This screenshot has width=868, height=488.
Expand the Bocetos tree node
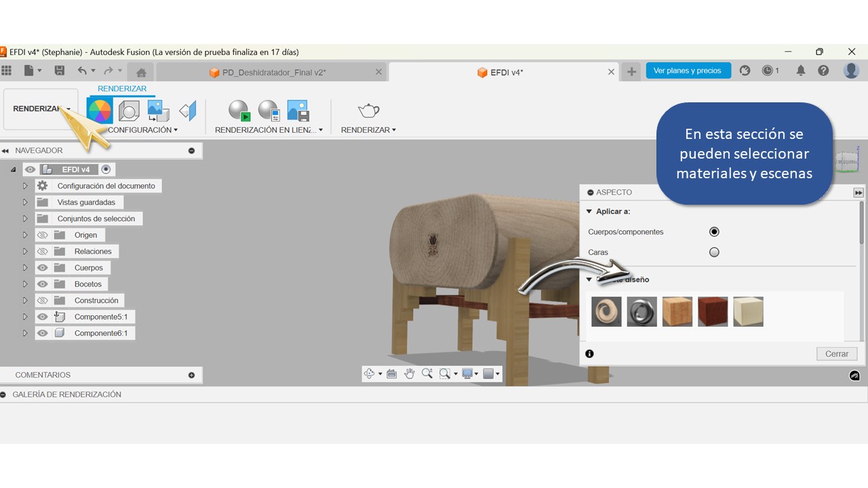[x=26, y=284]
